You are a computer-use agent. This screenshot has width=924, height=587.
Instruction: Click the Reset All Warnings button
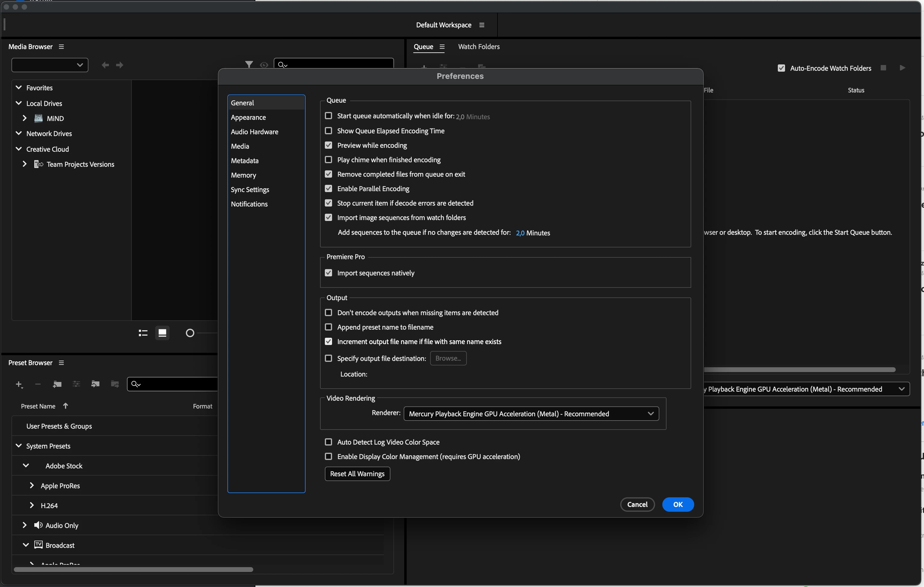357,474
